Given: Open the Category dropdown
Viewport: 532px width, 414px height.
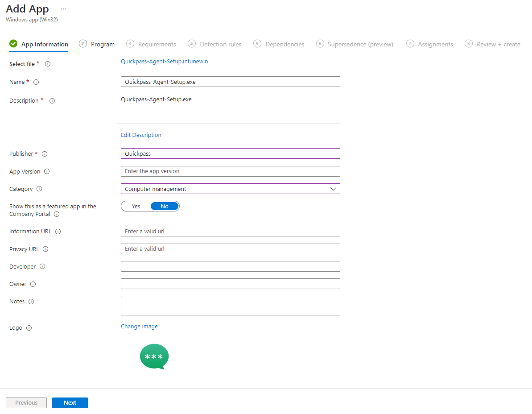Looking at the screenshot, I should (231, 189).
